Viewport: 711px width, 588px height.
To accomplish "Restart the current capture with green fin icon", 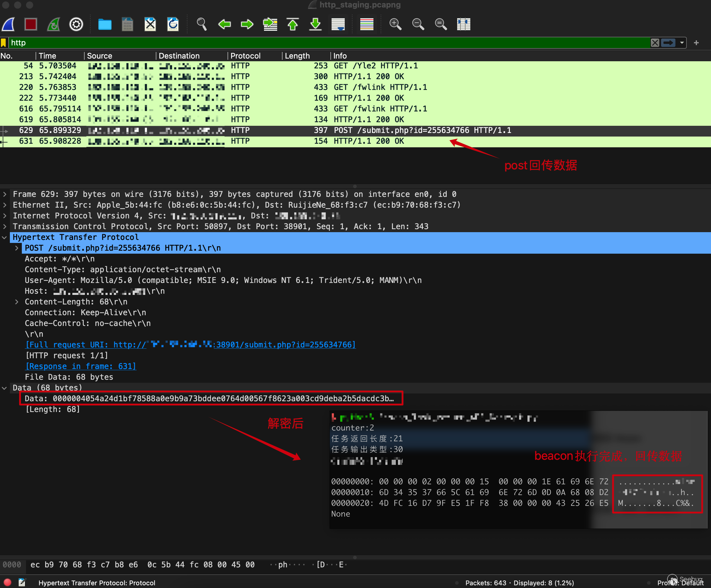I will tap(54, 24).
